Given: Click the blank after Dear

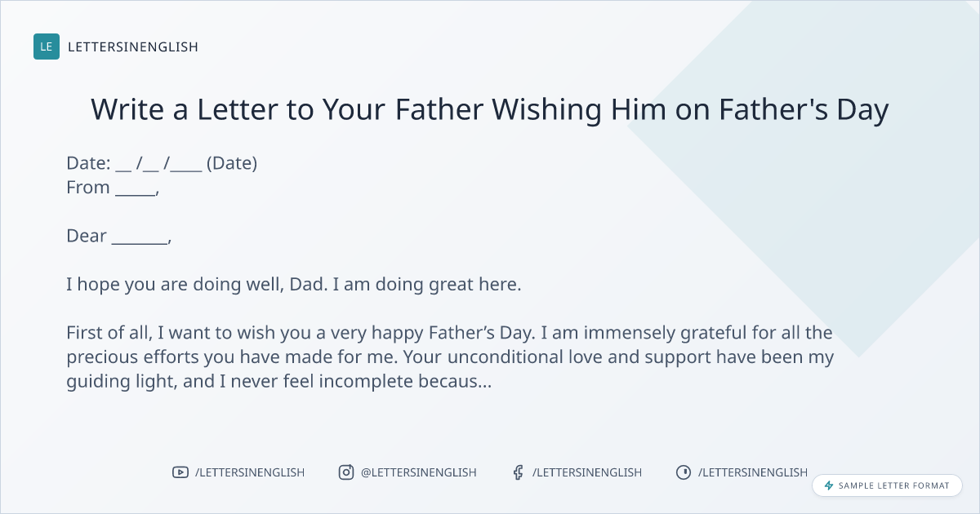Looking at the screenshot, I should [140, 238].
